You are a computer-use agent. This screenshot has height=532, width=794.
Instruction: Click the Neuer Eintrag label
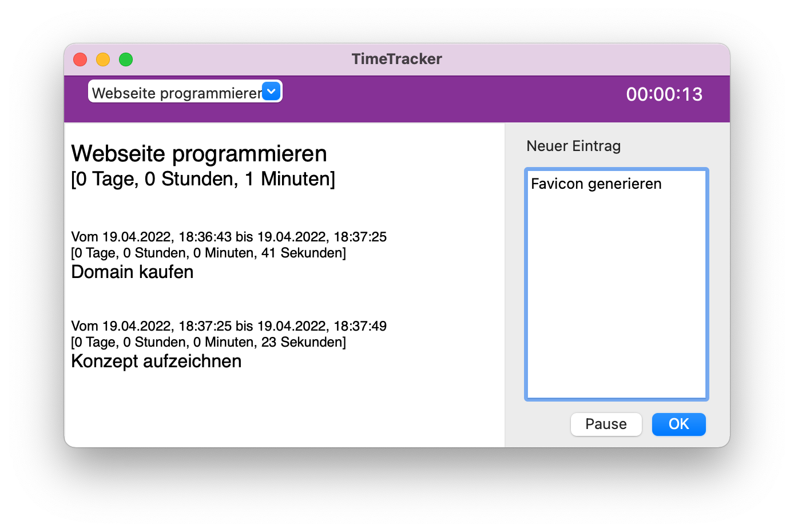coord(573,146)
